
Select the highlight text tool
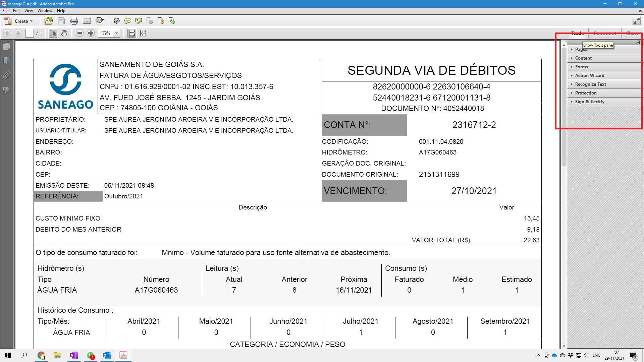click(139, 21)
